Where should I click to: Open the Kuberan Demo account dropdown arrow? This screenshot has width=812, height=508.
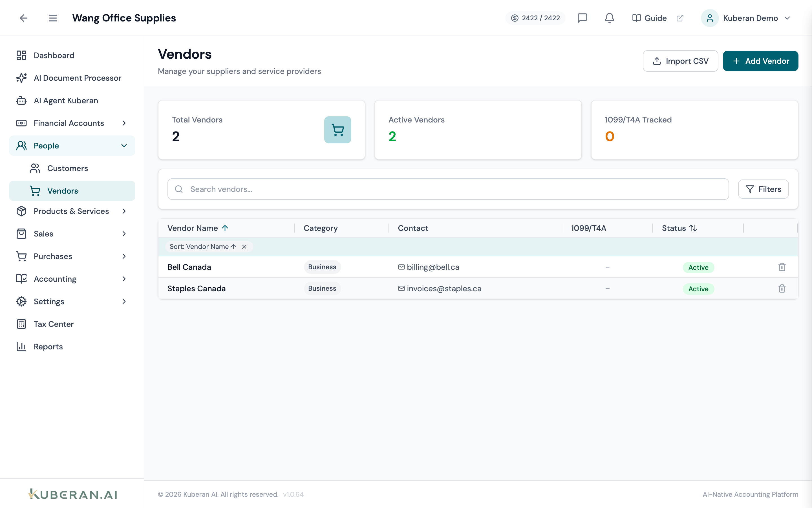(787, 18)
